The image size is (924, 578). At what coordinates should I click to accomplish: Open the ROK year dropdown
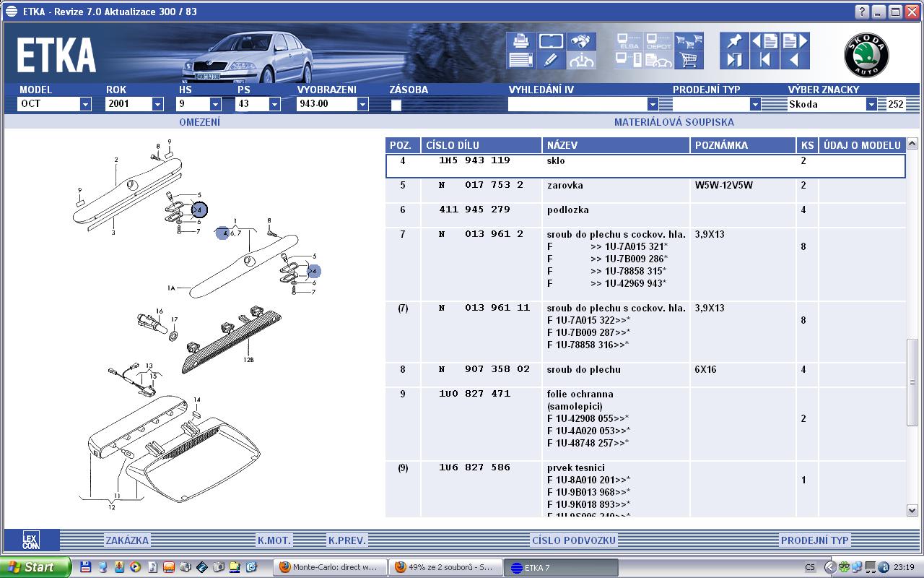[157, 105]
